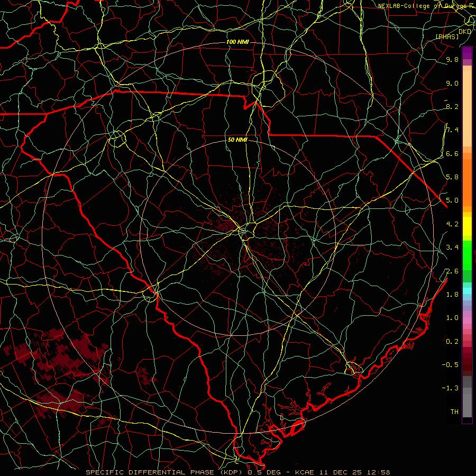Viewport: 476px width, 476px height.
Task: Click the bright yellow color bar segment
Action: 467,226
